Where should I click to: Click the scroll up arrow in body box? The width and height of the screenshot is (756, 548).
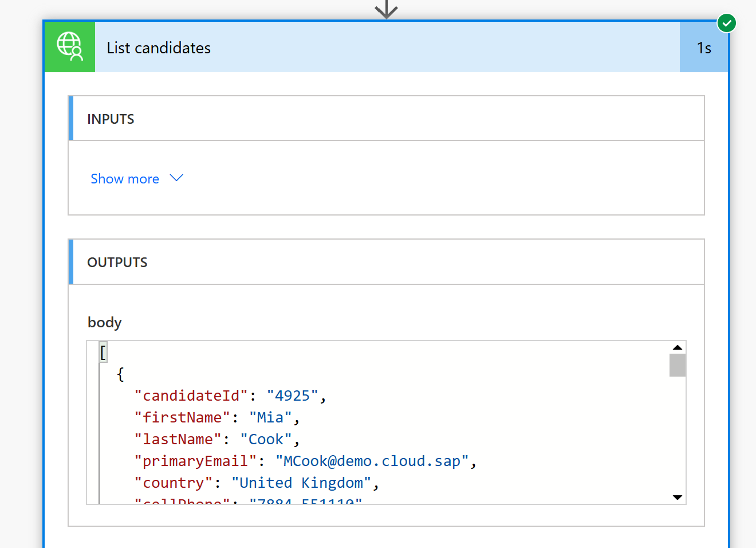click(678, 347)
